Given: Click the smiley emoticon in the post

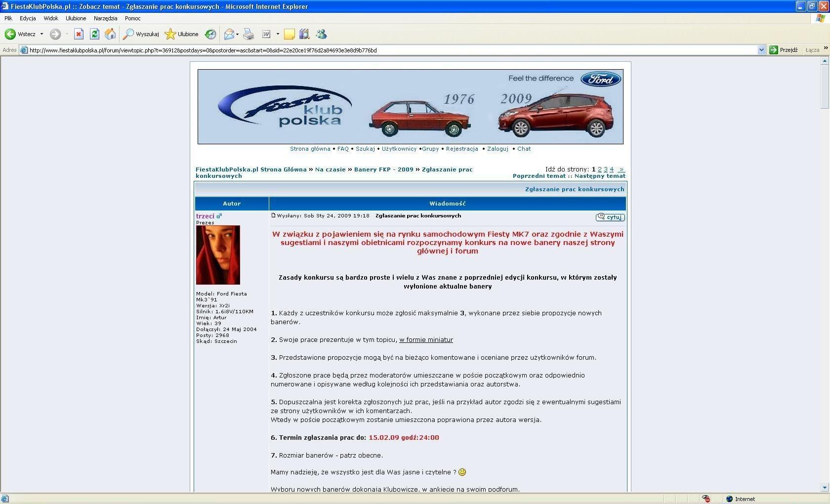Looking at the screenshot, I should [462, 472].
